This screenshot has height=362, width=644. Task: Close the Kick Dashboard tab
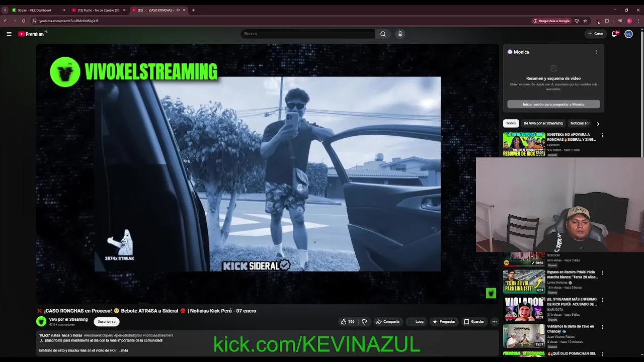tap(64, 10)
